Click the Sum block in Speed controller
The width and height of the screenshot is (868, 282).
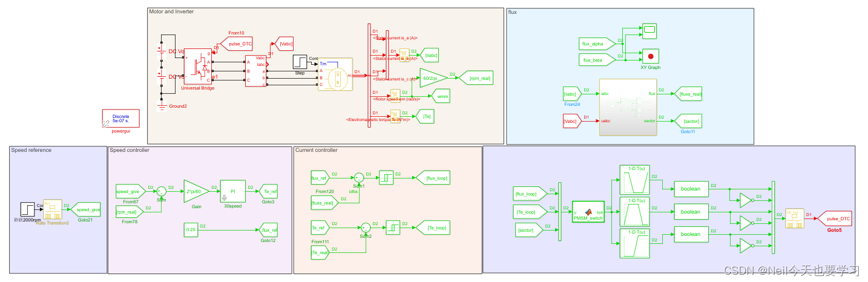point(161,192)
